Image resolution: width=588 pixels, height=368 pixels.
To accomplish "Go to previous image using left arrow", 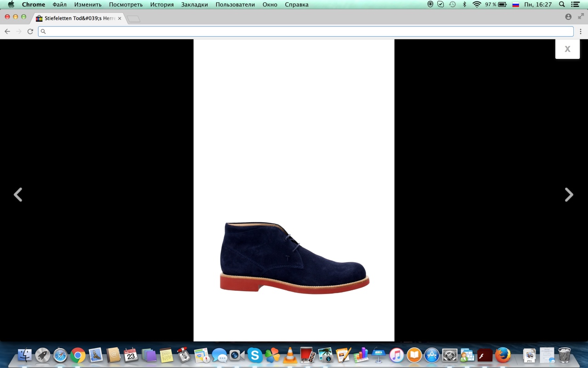I will coord(18,195).
